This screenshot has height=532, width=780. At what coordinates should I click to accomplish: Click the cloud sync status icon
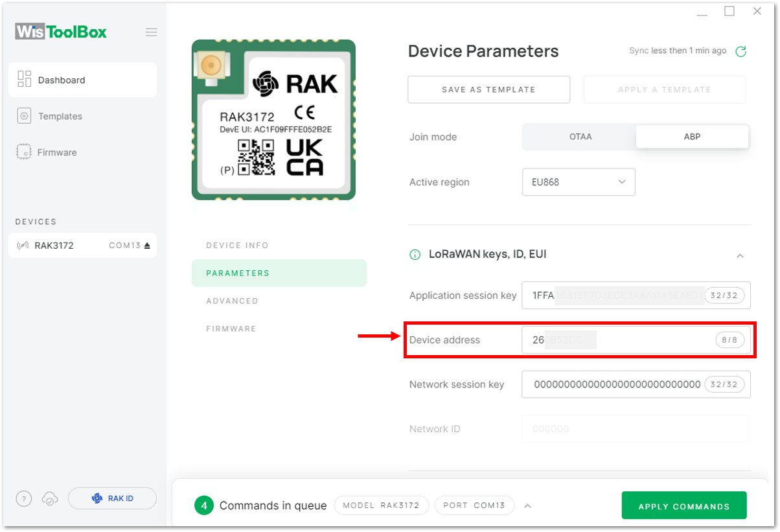[x=50, y=498]
